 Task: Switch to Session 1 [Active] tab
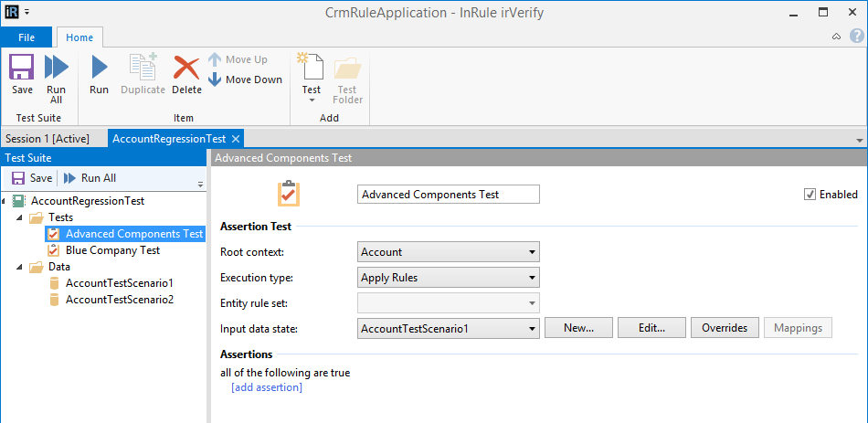tap(48, 139)
